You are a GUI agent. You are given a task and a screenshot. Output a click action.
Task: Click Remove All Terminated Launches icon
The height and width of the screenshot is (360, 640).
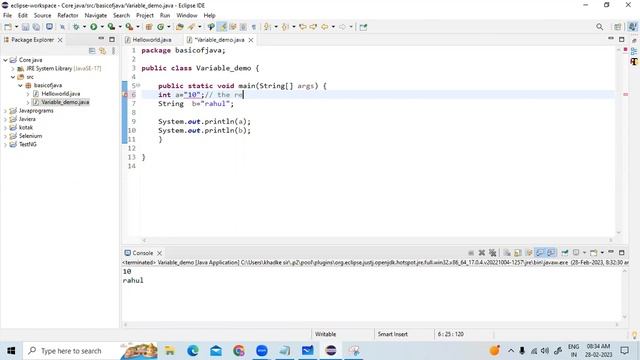tap(493, 253)
